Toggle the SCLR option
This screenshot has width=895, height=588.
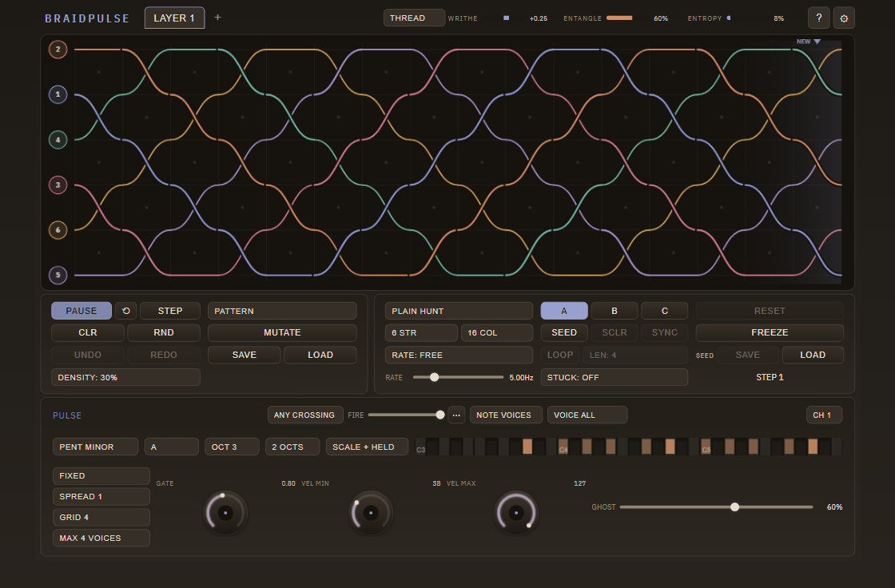(x=615, y=332)
